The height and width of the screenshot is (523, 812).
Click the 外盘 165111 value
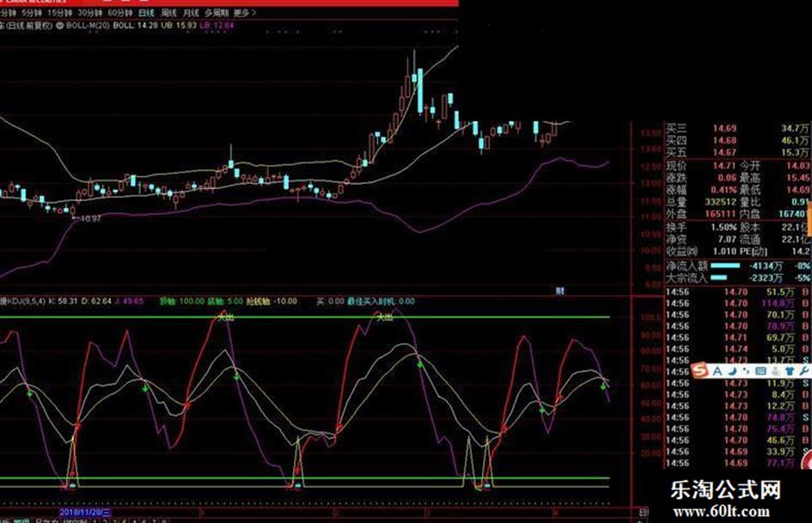(x=721, y=214)
